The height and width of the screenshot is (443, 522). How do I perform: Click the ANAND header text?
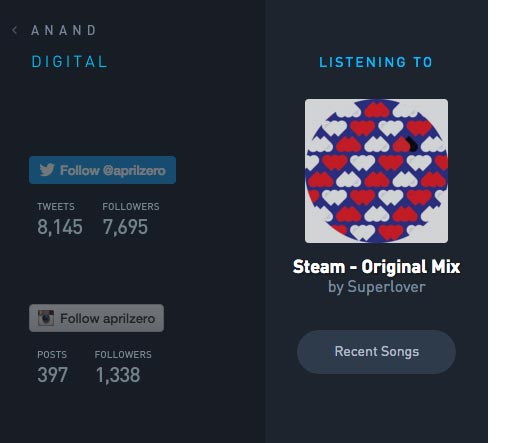64,30
